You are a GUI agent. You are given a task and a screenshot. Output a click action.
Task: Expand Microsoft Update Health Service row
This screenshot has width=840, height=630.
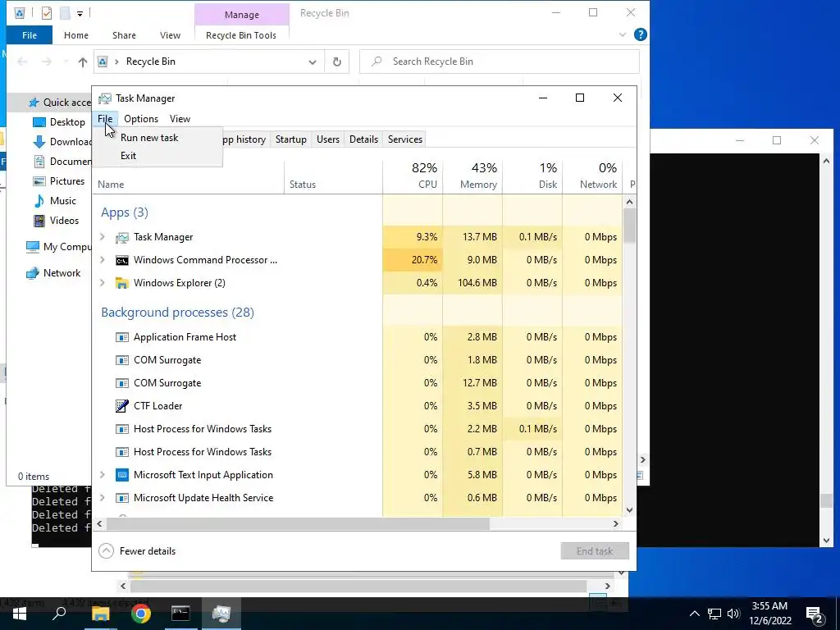[103, 498]
